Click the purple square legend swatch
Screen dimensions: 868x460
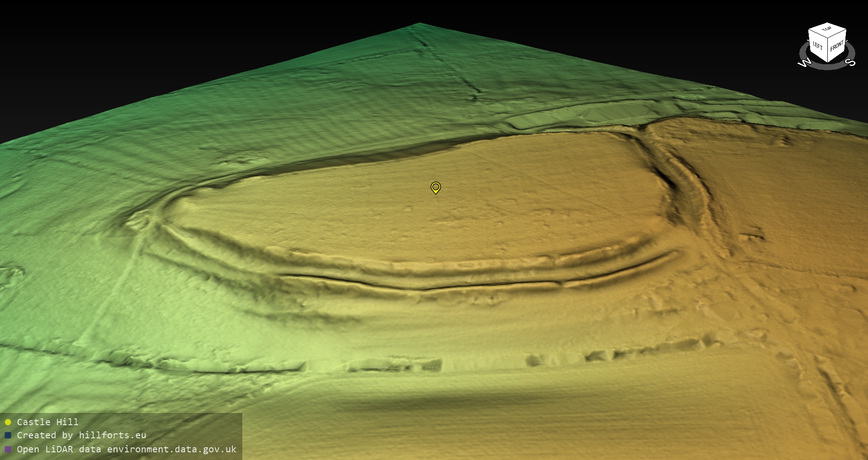coord(8,450)
